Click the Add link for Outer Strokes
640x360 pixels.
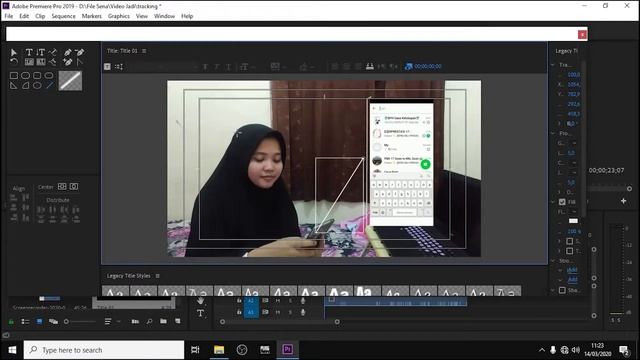[x=572, y=280]
